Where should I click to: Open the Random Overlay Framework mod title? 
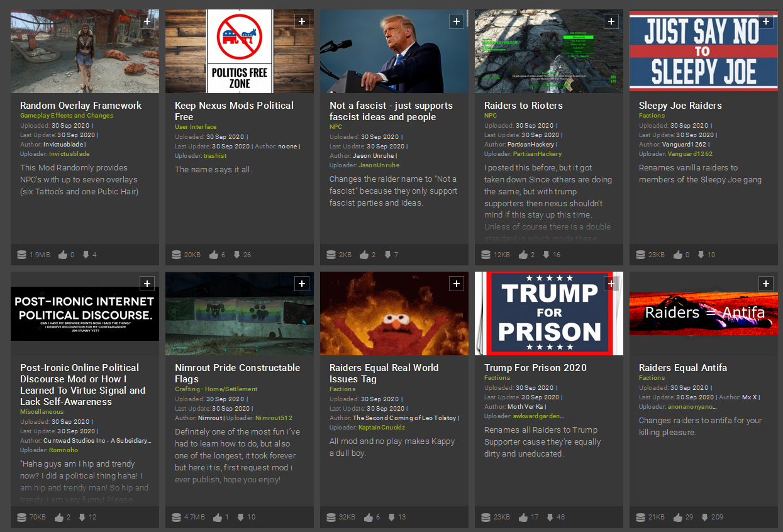[81, 106]
